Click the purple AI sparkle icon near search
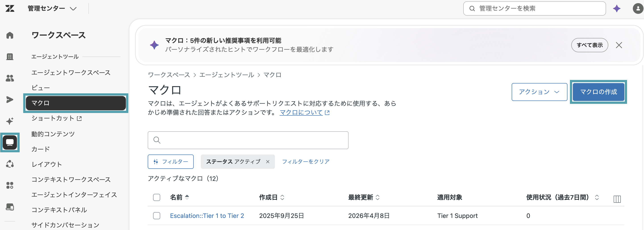 617,8
